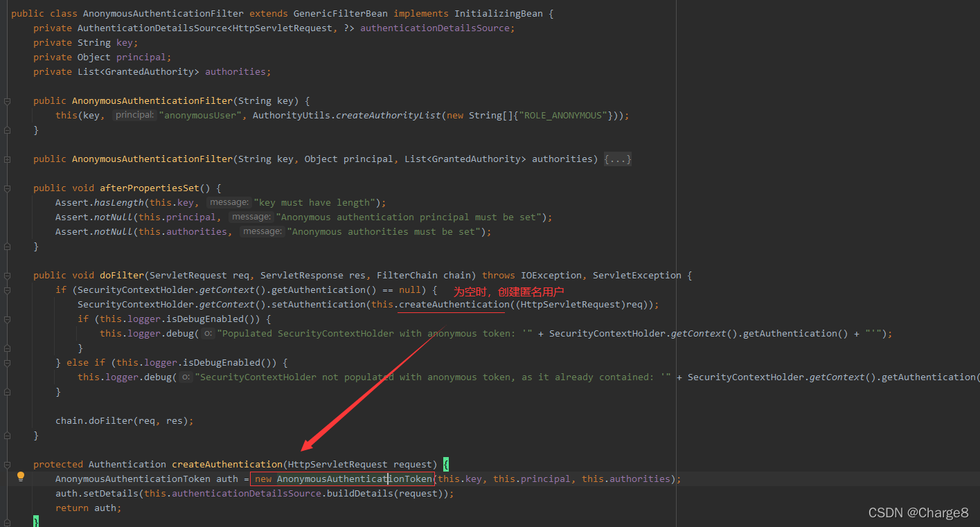Click FilterChain parameter type in doFilter signature

coord(407,276)
